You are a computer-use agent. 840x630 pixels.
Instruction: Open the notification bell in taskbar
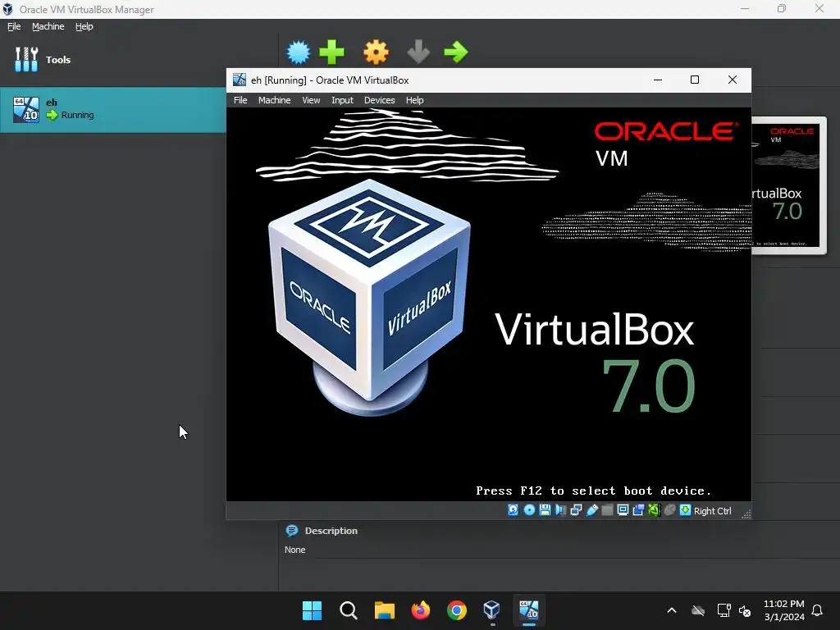click(817, 610)
